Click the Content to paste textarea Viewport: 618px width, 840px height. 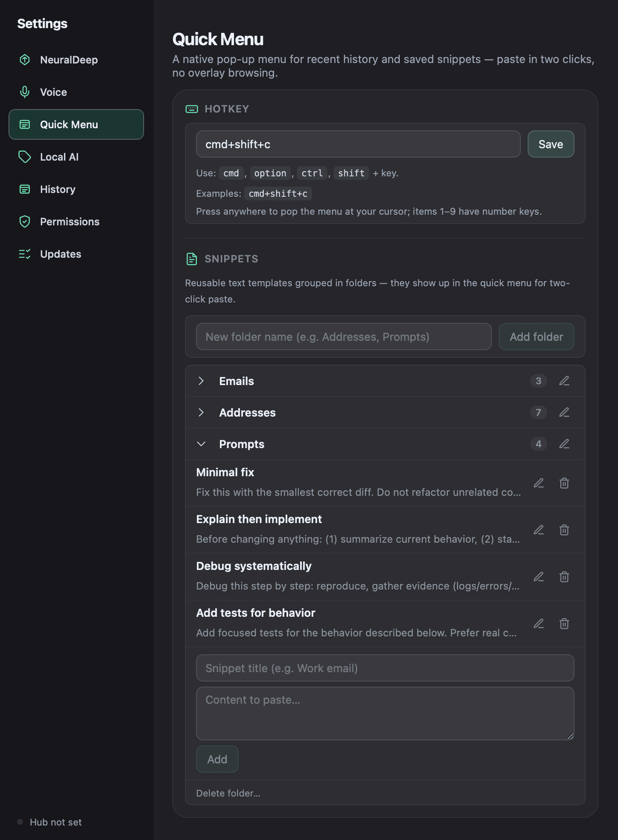[385, 713]
